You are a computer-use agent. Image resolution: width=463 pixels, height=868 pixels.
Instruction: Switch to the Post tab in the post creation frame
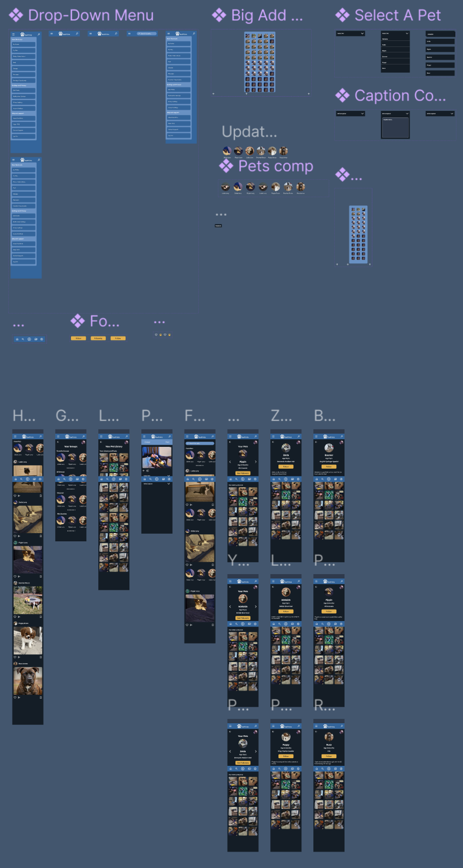click(167, 442)
